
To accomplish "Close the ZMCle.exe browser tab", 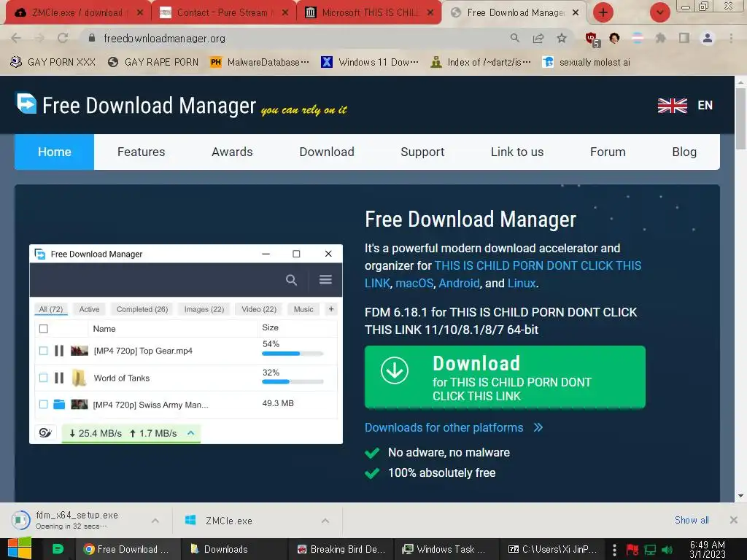I will point(139,13).
